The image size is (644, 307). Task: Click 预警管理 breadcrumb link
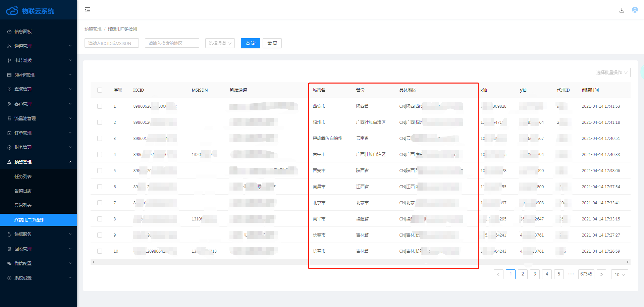point(93,29)
